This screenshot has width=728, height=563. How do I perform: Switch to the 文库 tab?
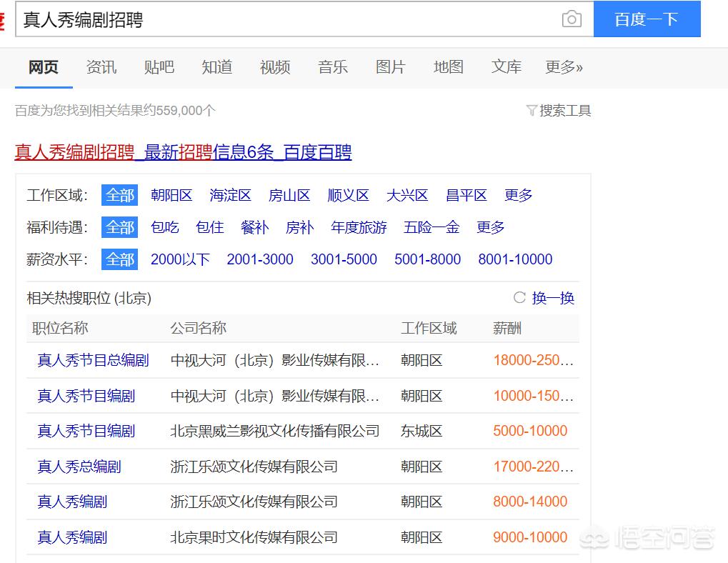[x=506, y=67]
